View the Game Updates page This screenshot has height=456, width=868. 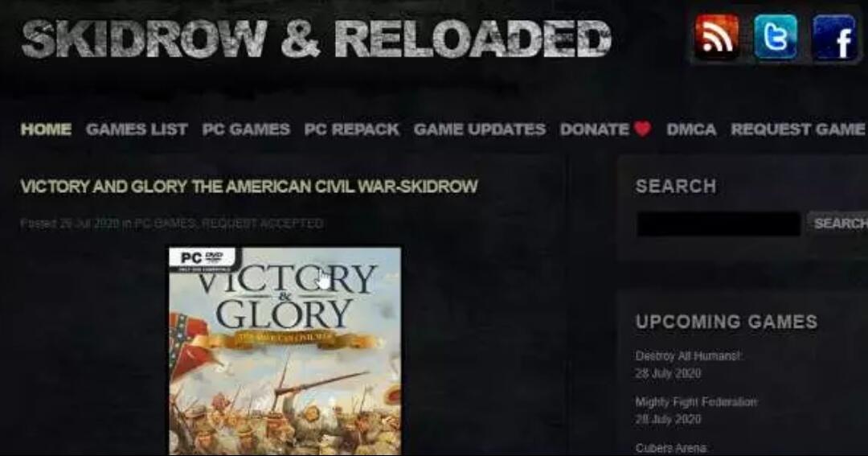pyautogui.click(x=479, y=129)
